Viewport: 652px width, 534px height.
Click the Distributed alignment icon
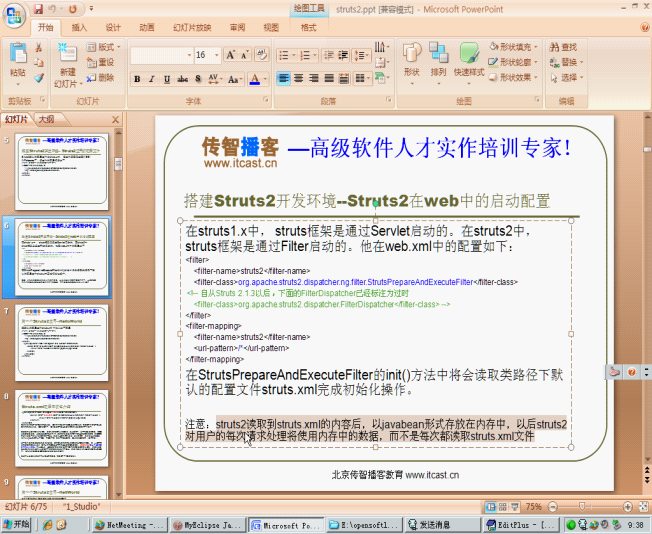(344, 78)
